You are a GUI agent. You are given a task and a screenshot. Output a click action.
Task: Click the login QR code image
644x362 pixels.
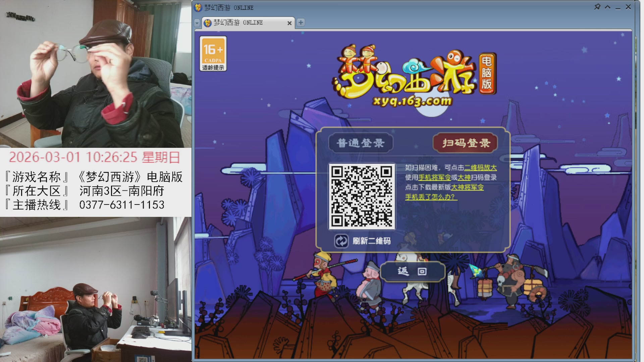point(362,196)
